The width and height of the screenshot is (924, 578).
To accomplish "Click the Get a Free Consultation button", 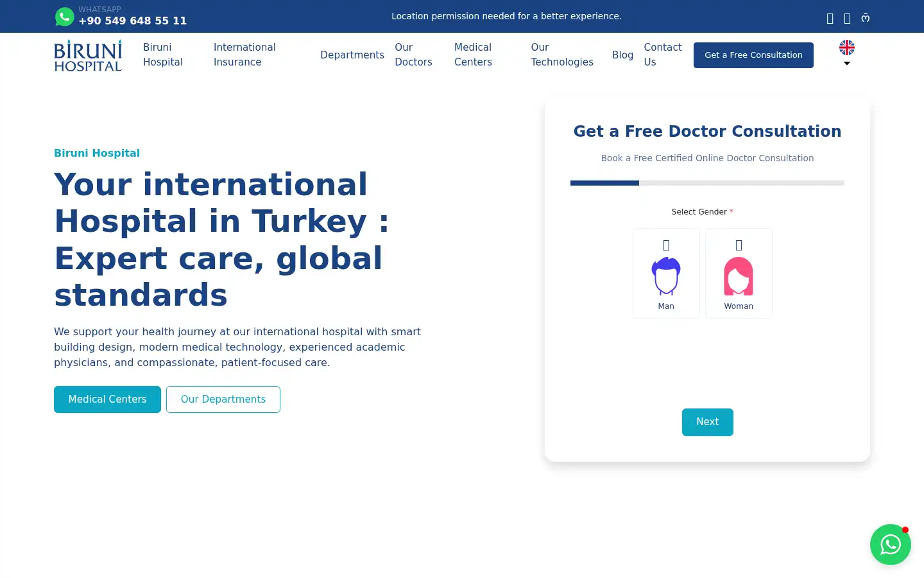I will [x=753, y=55].
